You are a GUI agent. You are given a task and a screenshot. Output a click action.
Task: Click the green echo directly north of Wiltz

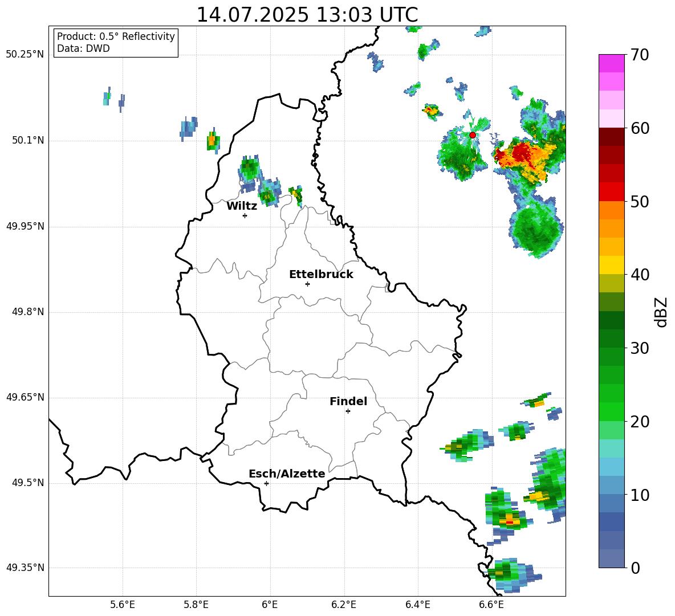[249, 169]
